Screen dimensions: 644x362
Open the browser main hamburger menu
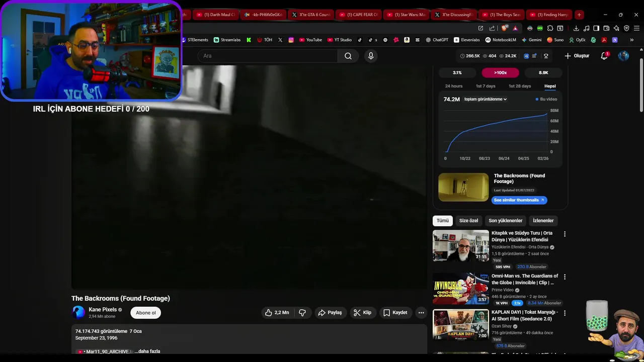click(636, 28)
